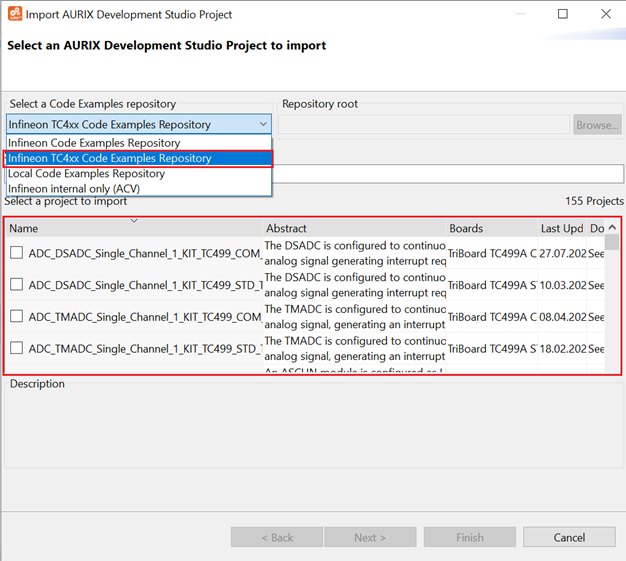Click abstract of ADC_DSADC_Single_Channel_1_KIT_TC499_STD row
This screenshot has width=626, height=561.
(x=355, y=285)
